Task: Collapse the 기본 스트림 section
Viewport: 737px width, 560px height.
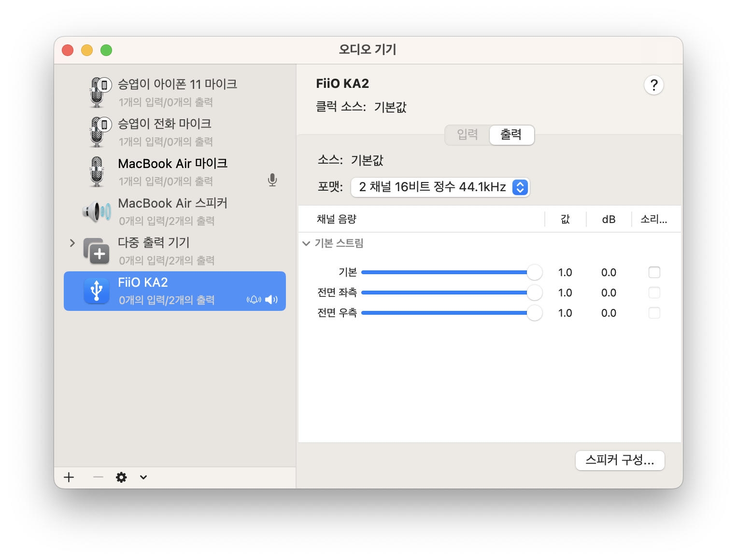Action: [x=306, y=243]
